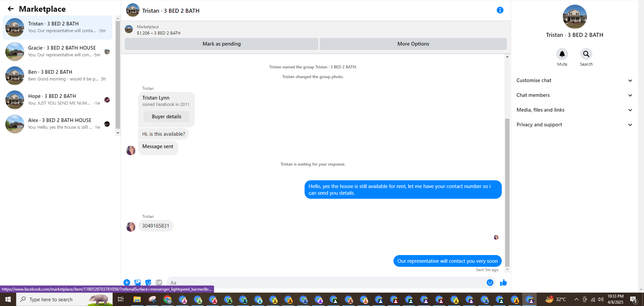The width and height of the screenshot is (644, 306).
Task: Open the Hope · 3 BED 2 BATH conversation
Action: [58, 100]
